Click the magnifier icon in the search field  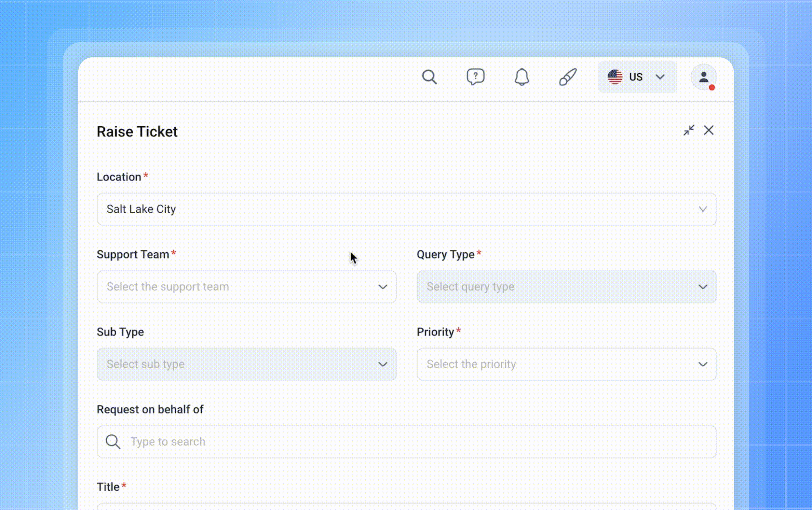[113, 442]
